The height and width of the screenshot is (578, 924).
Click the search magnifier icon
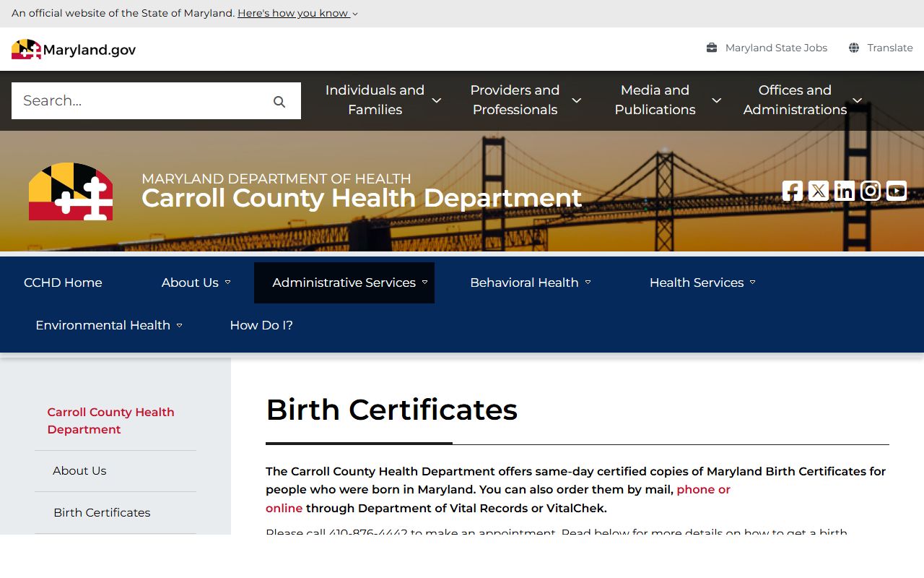[279, 101]
